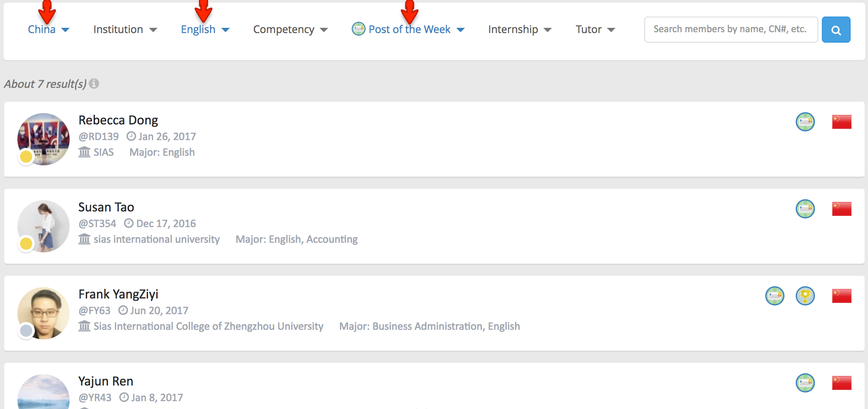Click the search members input field
Viewport: 868px width, 409px height.
point(731,30)
